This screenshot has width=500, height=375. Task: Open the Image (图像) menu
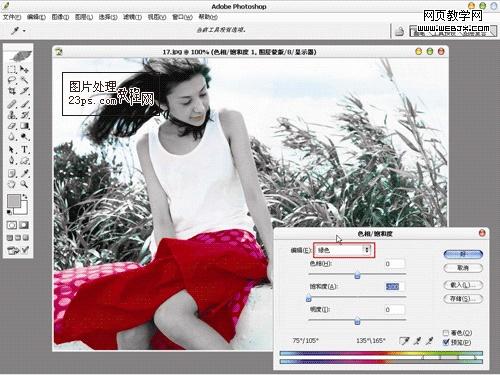click(x=60, y=17)
